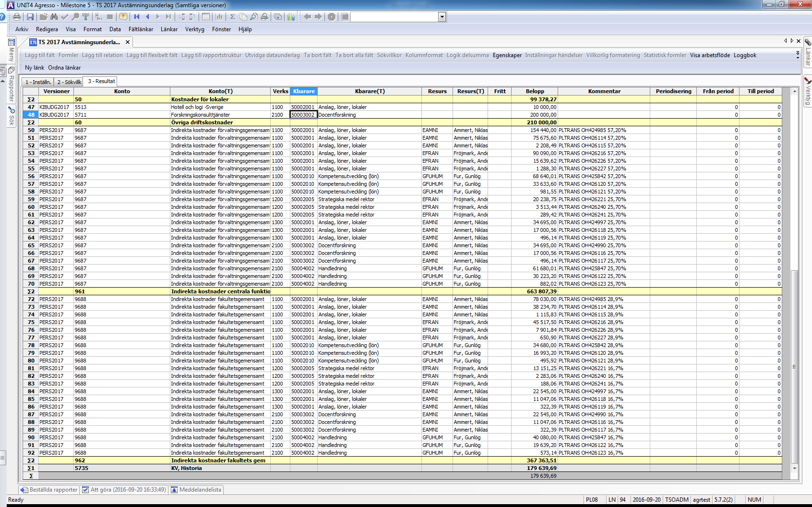The height and width of the screenshot is (507, 812).
Task: Go to next record arrow icon
Action: point(158,17)
